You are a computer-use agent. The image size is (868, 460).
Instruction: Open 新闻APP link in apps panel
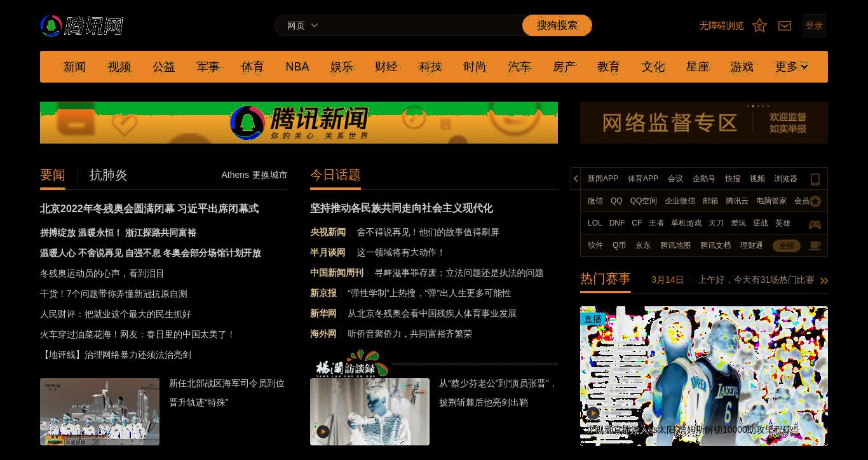point(603,179)
